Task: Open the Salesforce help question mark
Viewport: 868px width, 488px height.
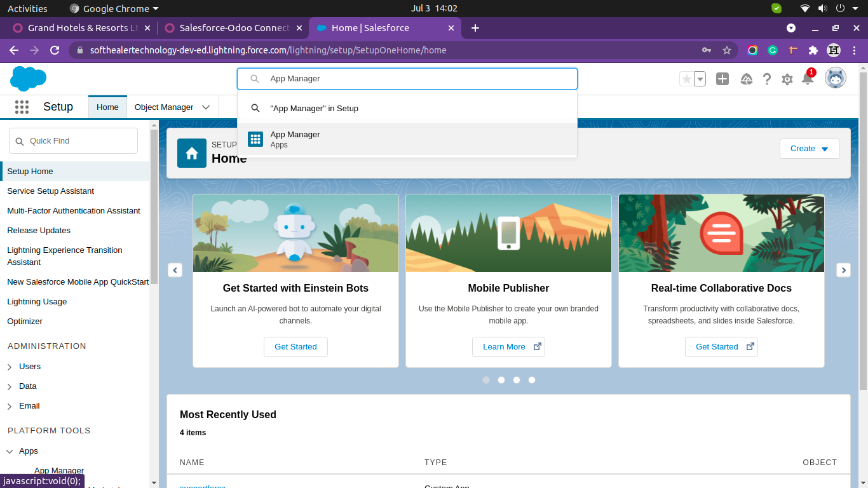Action: click(x=767, y=79)
